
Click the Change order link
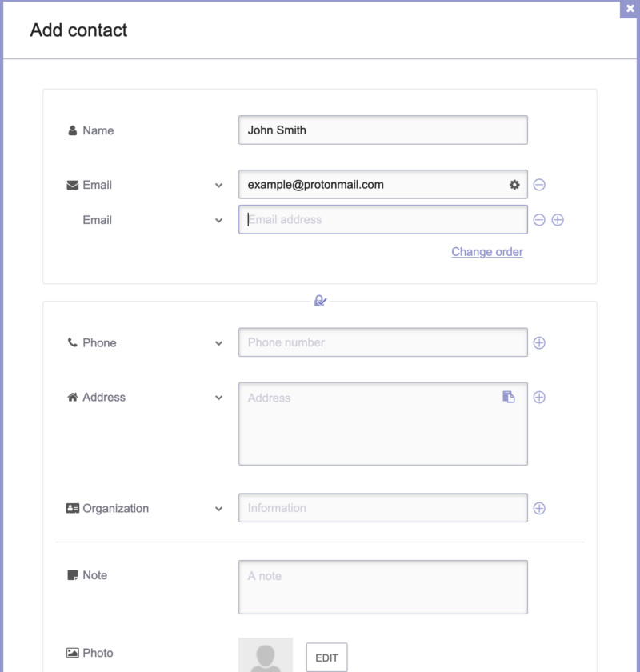(x=487, y=252)
